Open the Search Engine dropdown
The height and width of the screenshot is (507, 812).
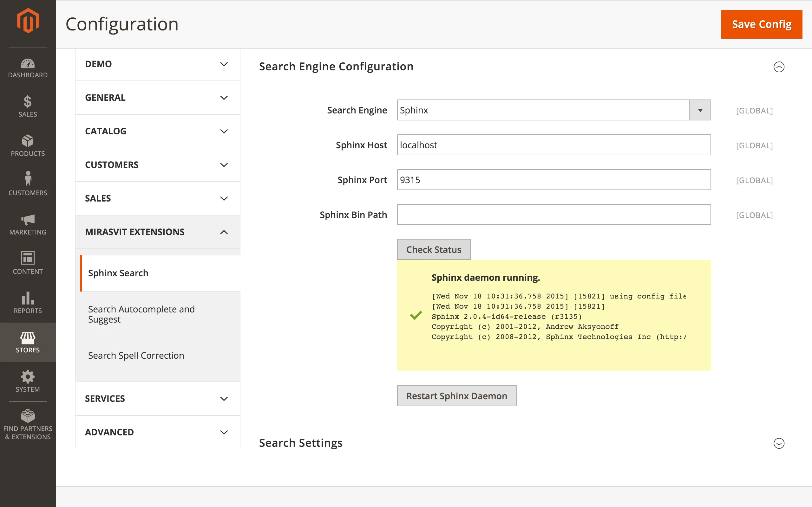[700, 110]
